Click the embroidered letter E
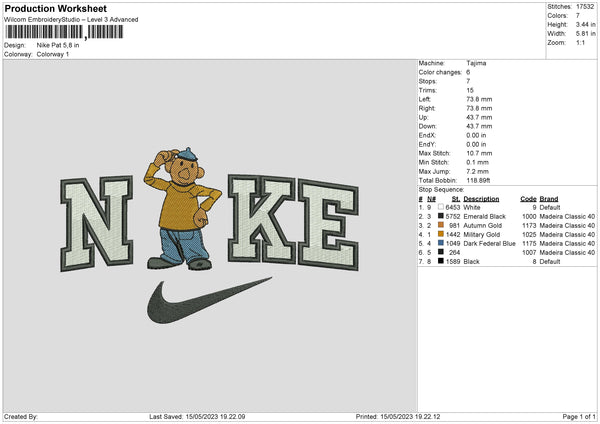600x424 pixels. tap(328, 224)
